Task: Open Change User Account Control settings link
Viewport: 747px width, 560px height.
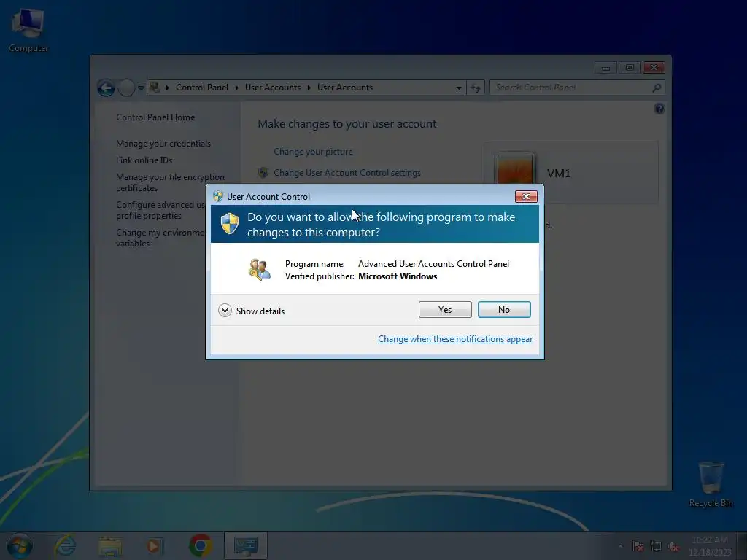Action: (x=347, y=173)
